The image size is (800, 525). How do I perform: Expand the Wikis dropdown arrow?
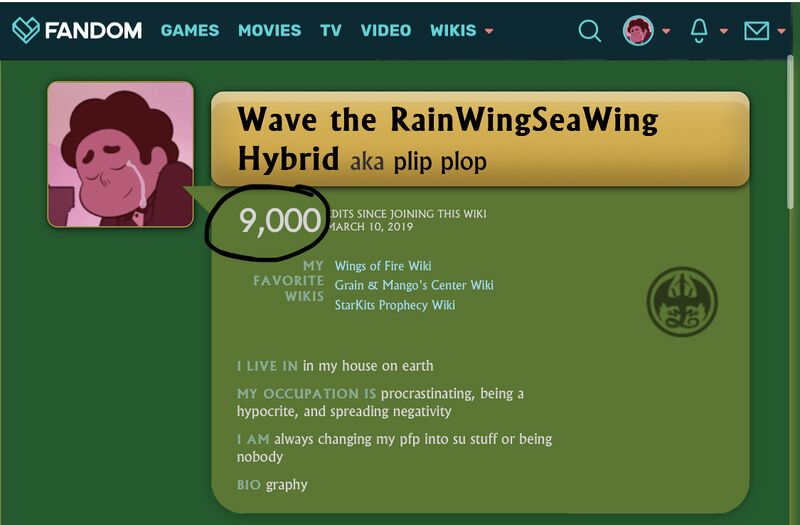click(489, 31)
